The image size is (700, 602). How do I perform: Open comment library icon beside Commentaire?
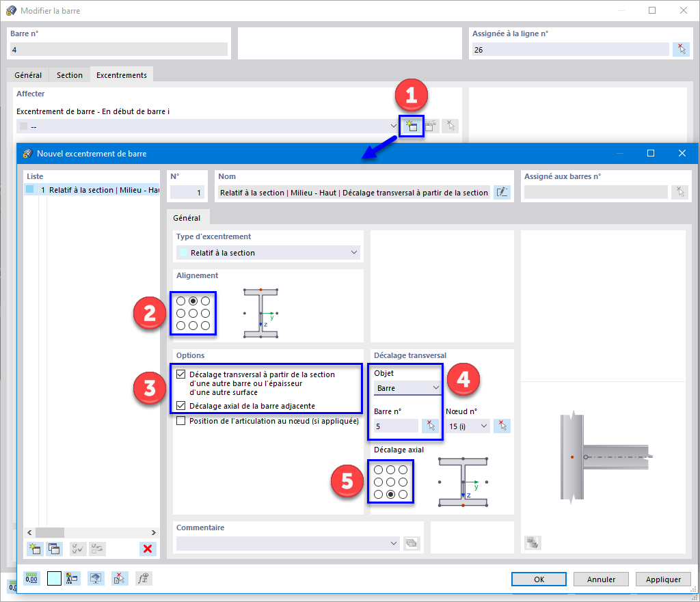(411, 543)
